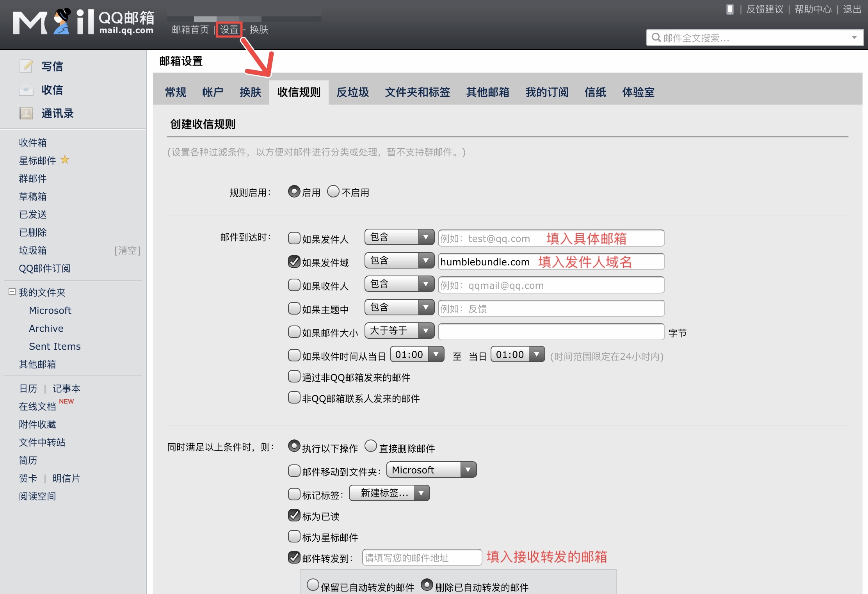Image resolution: width=868 pixels, height=594 pixels.
Task: Open 收信 to view incoming mail
Action: [x=53, y=89]
